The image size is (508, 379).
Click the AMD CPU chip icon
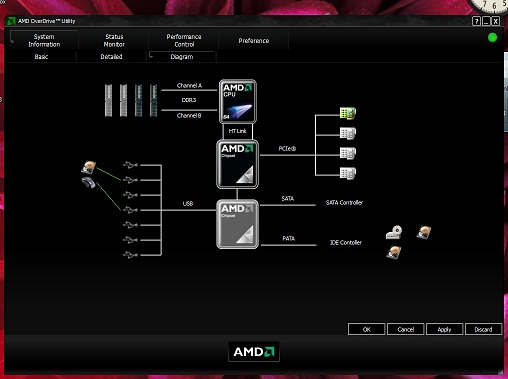pos(238,102)
